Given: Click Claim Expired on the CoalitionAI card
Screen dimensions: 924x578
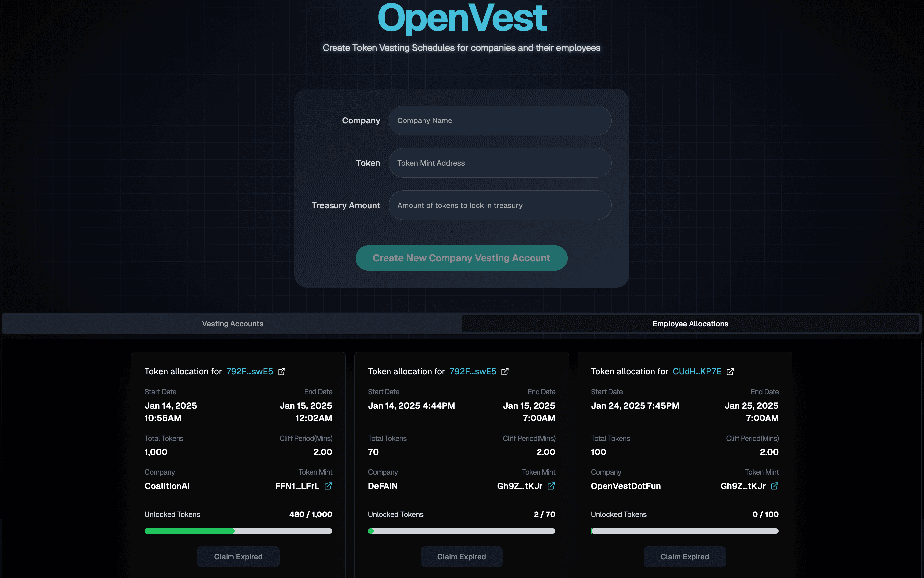Looking at the screenshot, I should click(x=238, y=556).
